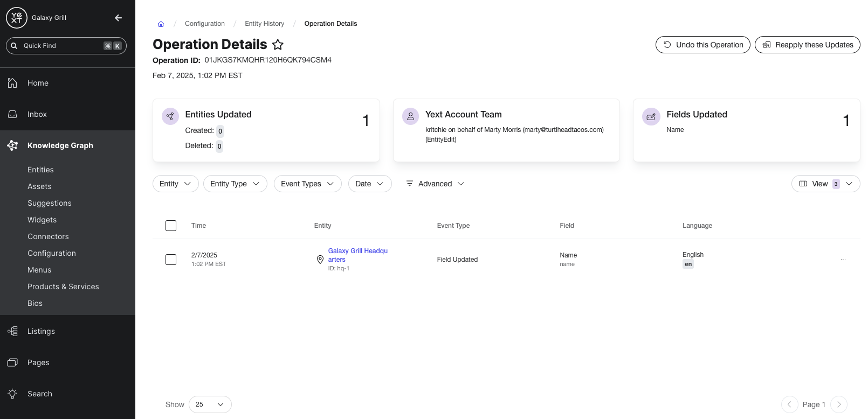Collapse sidebar with back arrow
Viewport: 868px width, 419px height.
pos(119,18)
